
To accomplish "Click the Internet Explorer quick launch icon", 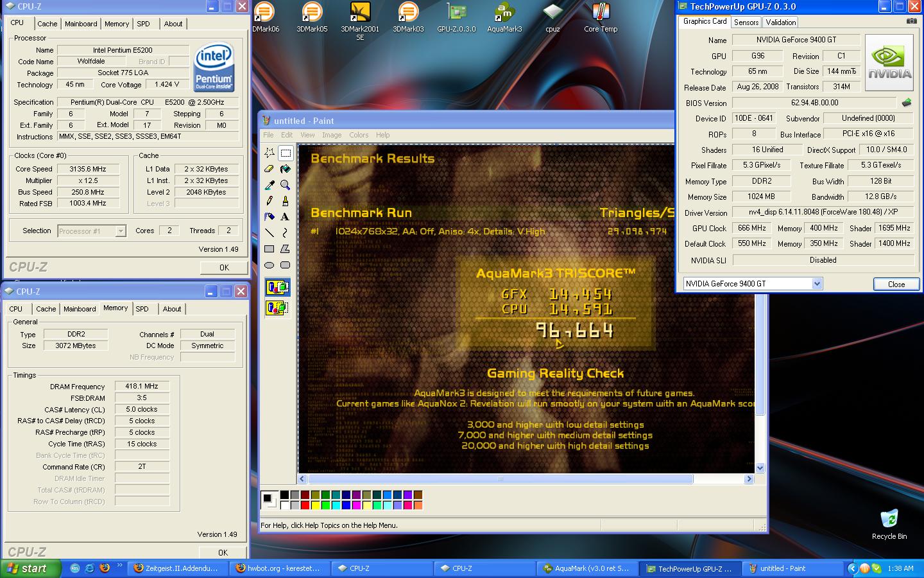I will click(89, 568).
